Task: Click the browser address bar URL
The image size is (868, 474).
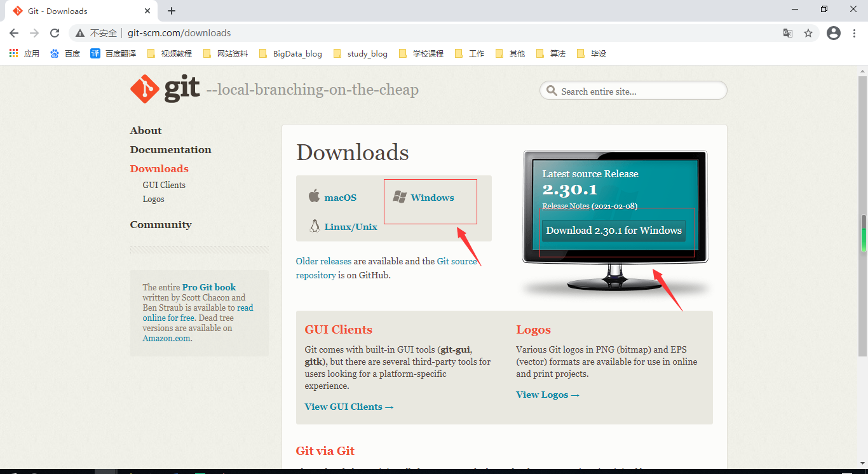Action: click(x=179, y=33)
